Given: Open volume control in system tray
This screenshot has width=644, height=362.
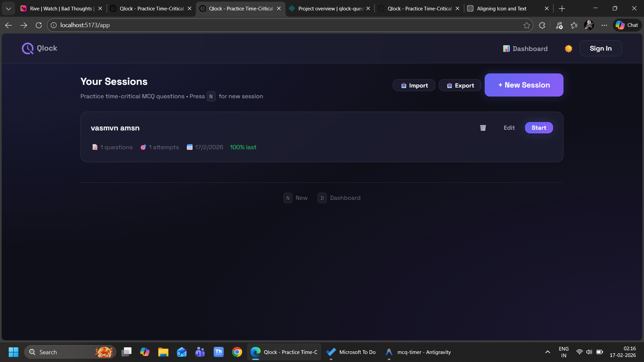Looking at the screenshot, I should coord(589,352).
